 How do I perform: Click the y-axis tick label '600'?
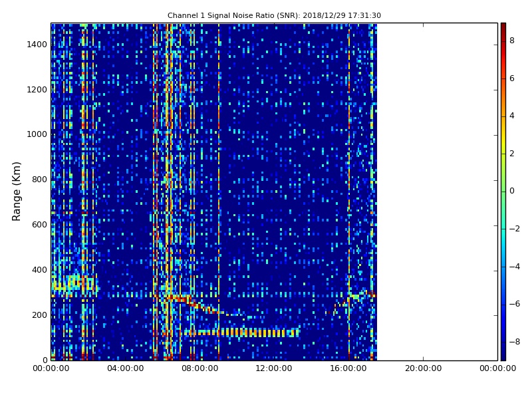(39, 225)
